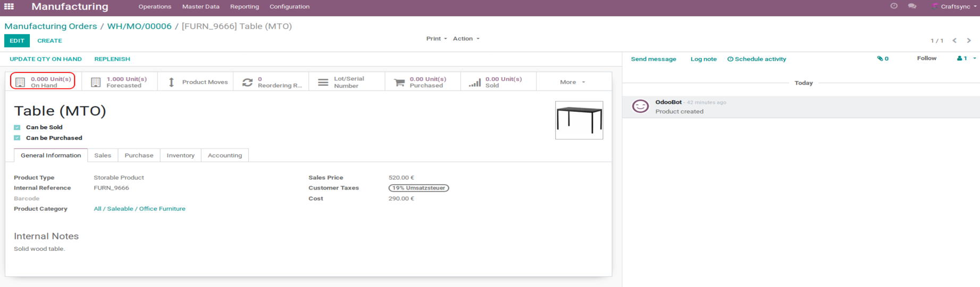Open Units Purchased cart icon
Viewport: 980px width, 287px height.
399,82
